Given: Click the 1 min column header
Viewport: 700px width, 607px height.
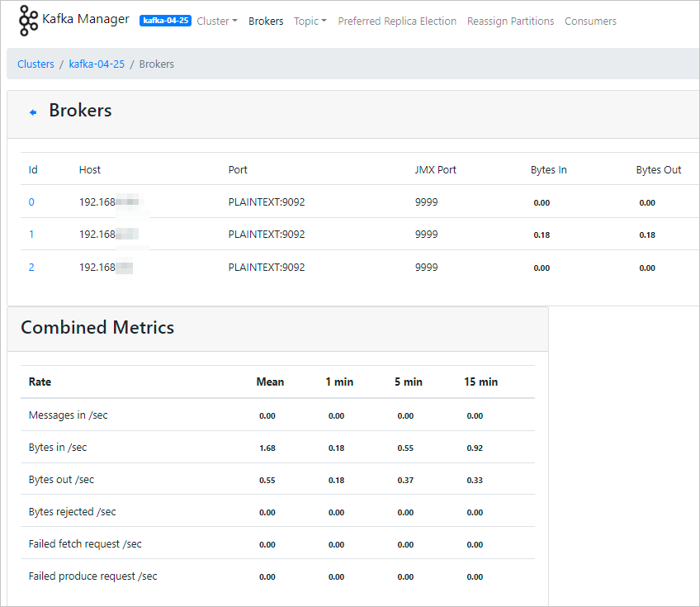Looking at the screenshot, I should pos(339,382).
